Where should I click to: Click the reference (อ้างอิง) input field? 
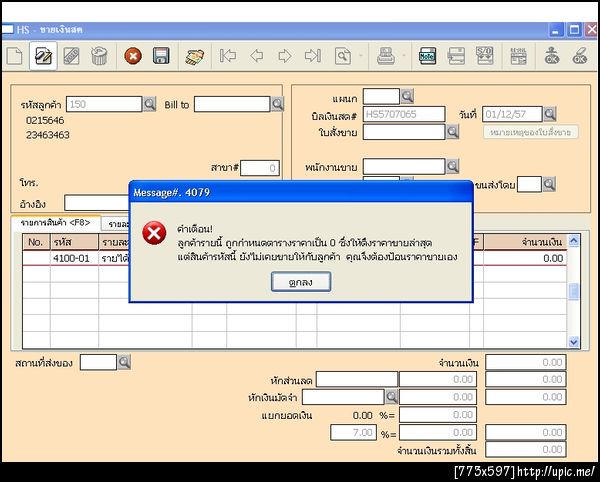pyautogui.click(x=96, y=203)
